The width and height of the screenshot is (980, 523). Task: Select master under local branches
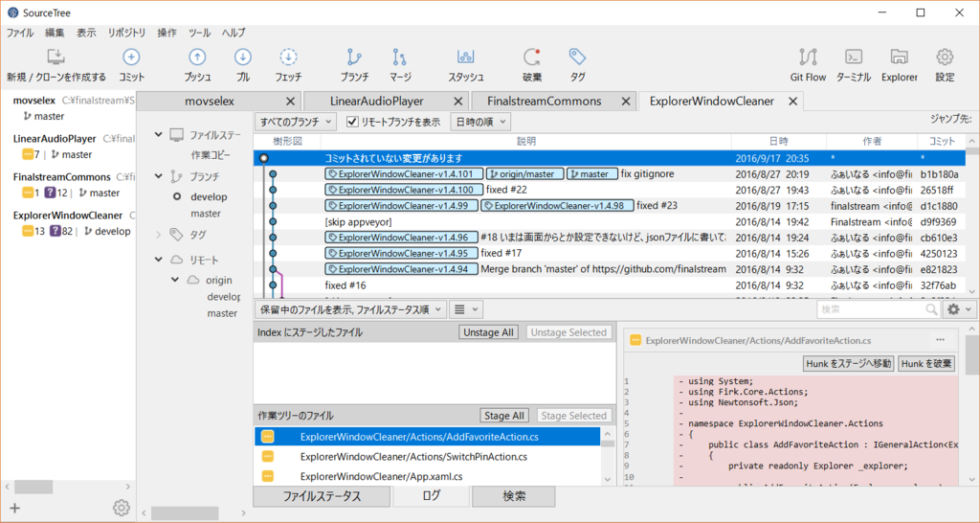click(x=206, y=214)
